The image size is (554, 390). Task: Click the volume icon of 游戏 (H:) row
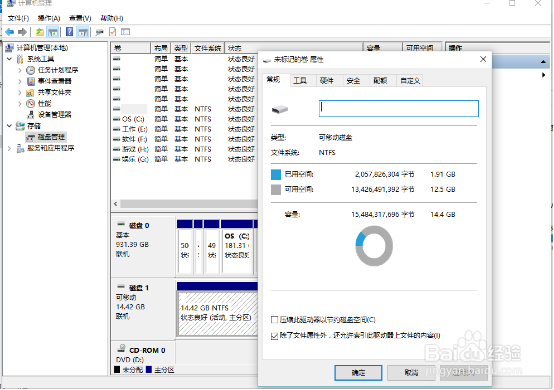coord(117,149)
